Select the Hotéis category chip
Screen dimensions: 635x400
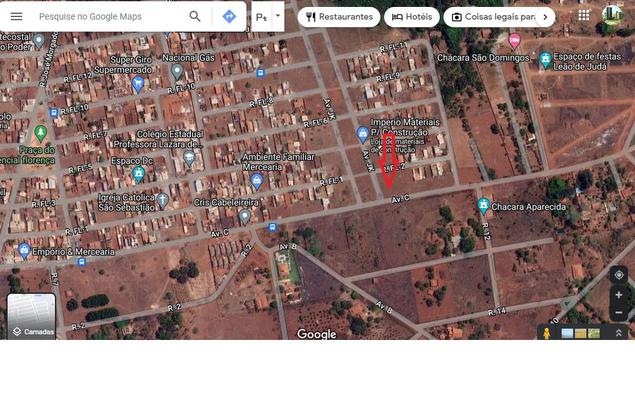pos(412,17)
